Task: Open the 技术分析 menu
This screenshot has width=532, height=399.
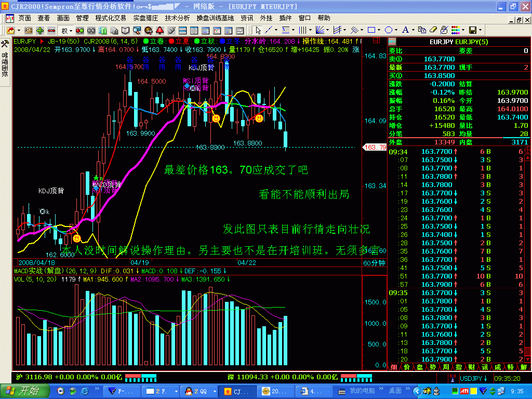Action: pyautogui.click(x=177, y=18)
